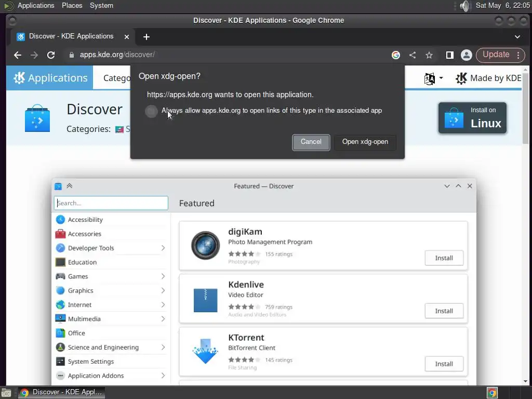Image resolution: width=532 pixels, height=399 pixels.
Task: Confirm with Open xdg-open button
Action: (x=365, y=142)
